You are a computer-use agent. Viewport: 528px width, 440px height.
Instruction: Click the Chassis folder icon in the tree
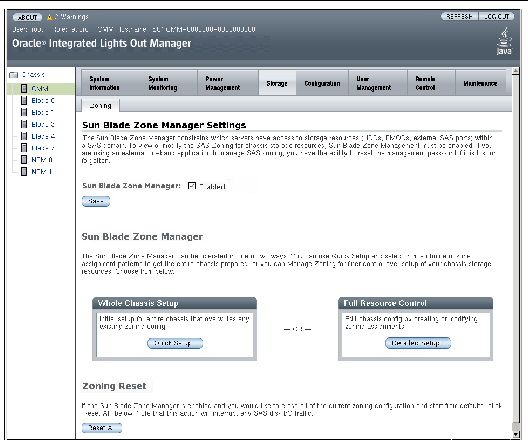pos(13,75)
